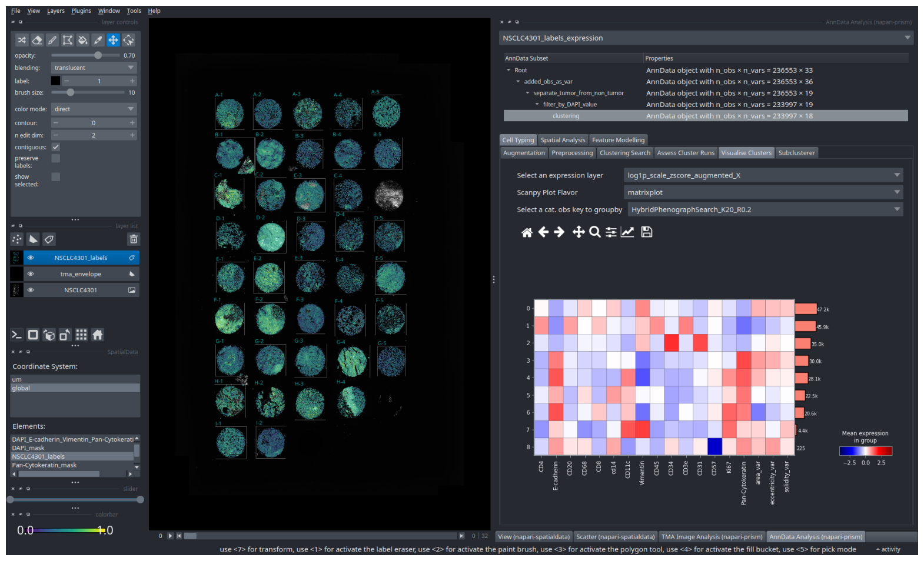Activate the polygon tool
The image size is (924, 561).
(x=68, y=40)
